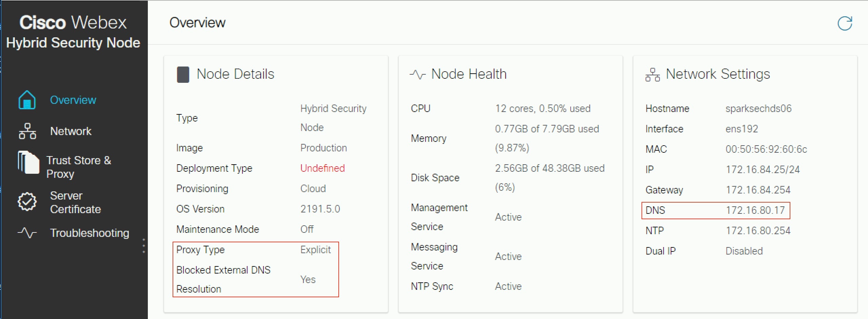Click the 'Disk Space' label

point(435,178)
